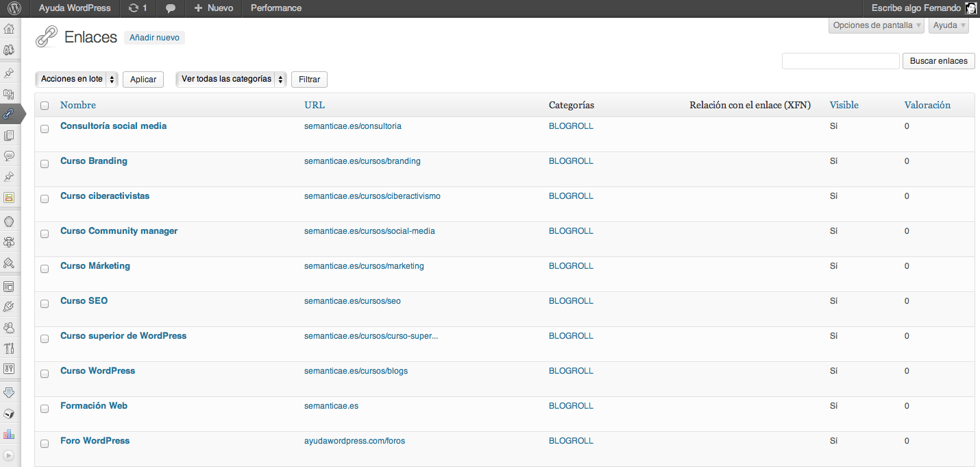The width and height of the screenshot is (980, 467).
Task: Open the Dashboard home icon in sidebar
Action: click(10, 29)
